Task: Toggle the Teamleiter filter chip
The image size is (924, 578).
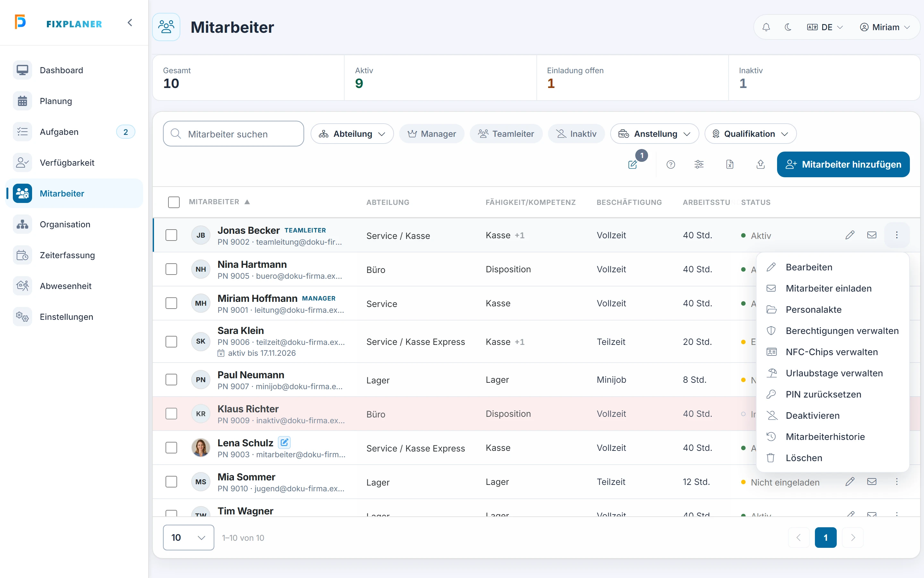Action: point(506,134)
